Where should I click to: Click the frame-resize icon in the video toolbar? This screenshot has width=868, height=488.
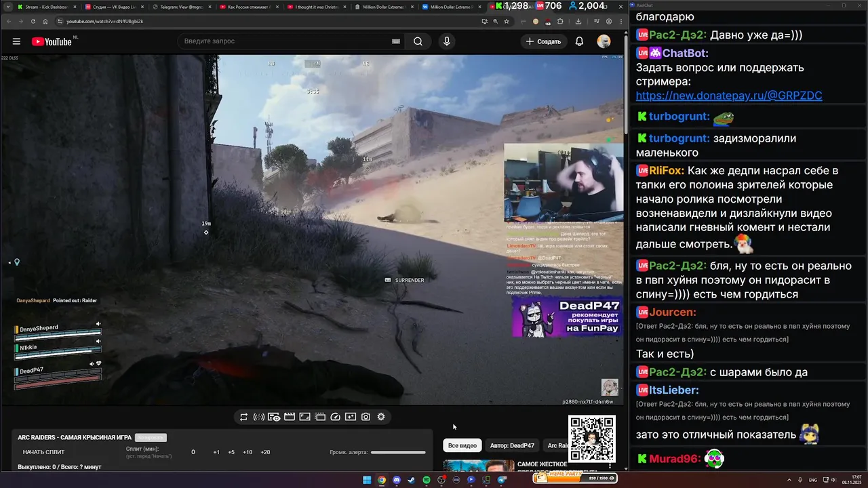[305, 417]
